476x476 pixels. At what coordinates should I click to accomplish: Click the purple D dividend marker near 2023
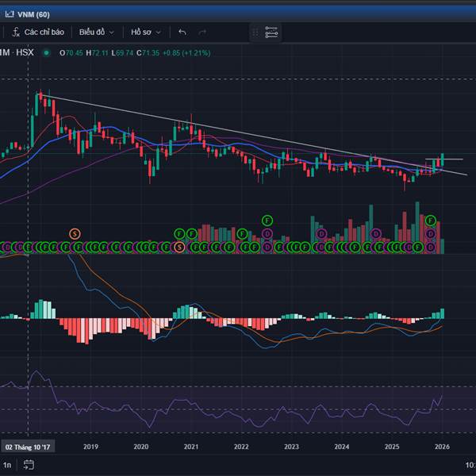click(x=321, y=233)
